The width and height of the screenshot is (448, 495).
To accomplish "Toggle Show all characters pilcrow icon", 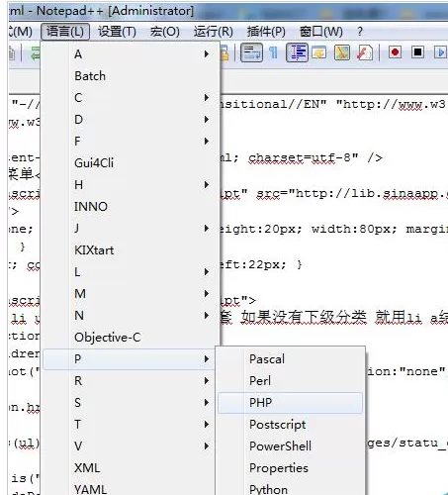I will [x=273, y=52].
